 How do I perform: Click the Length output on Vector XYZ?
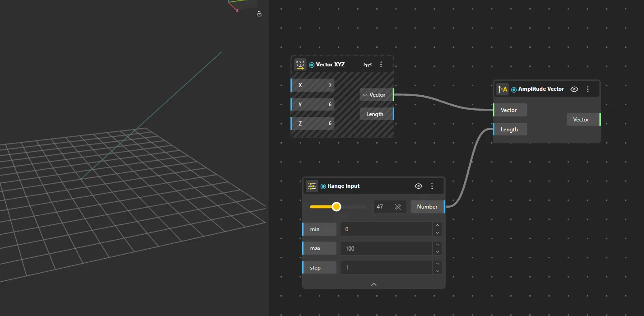point(375,114)
